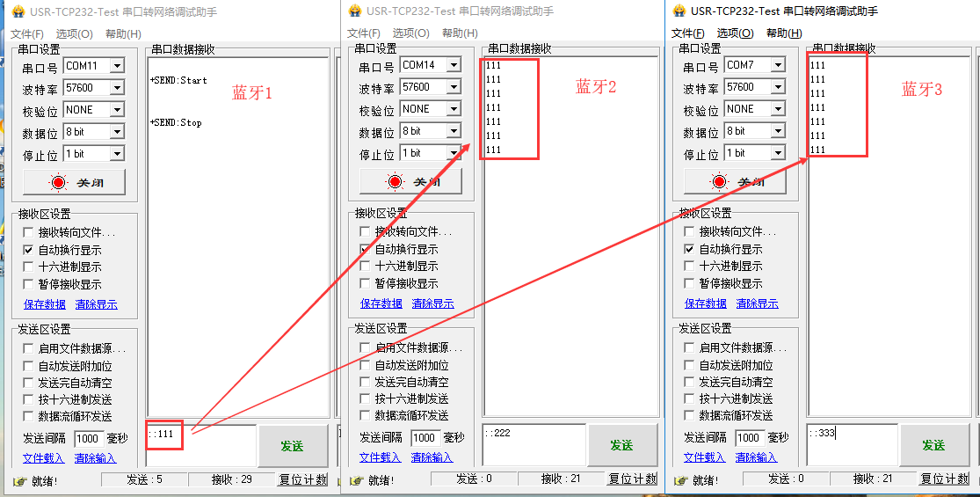Open the 文件(F) menu in the COM11 window
This screenshot has width=980, height=497.
(27, 34)
